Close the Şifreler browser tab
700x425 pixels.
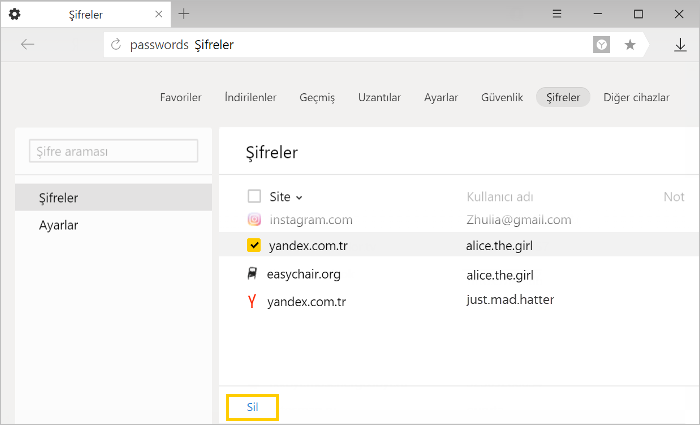[x=158, y=14]
